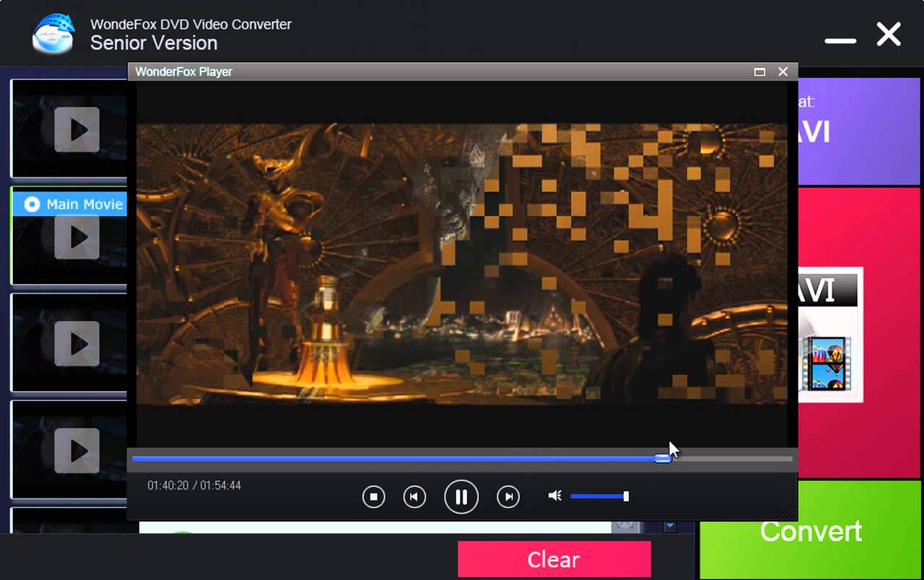Open the purple output format tile
924x580 pixels.
pyautogui.click(x=860, y=130)
